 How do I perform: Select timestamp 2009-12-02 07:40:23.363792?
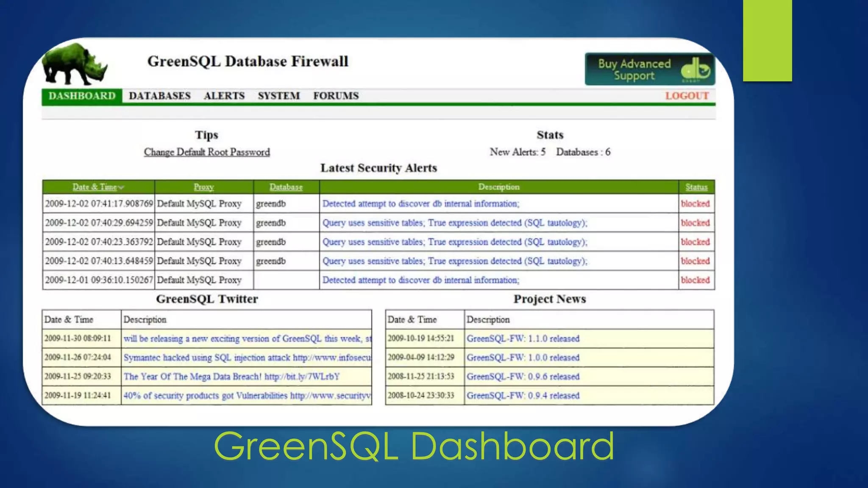pyautogui.click(x=99, y=242)
